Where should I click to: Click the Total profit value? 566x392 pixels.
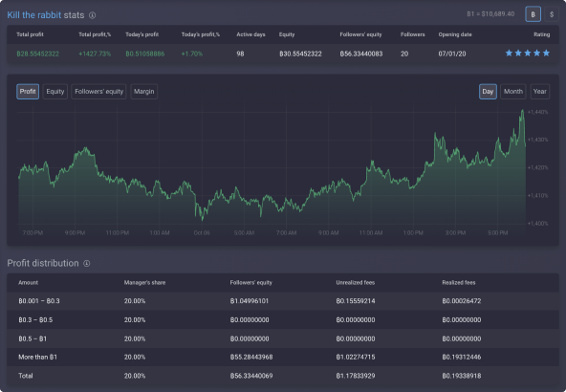[x=38, y=54]
